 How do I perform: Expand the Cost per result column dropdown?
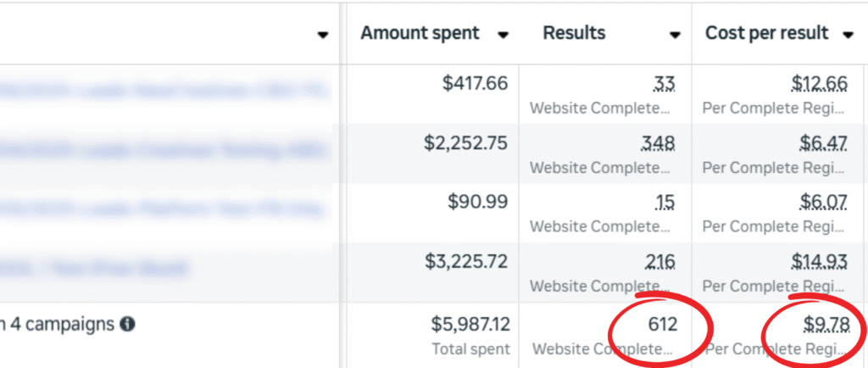(847, 35)
